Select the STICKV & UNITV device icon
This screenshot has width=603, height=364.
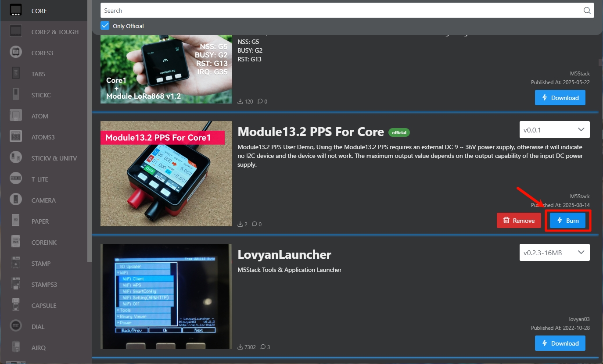tap(16, 158)
